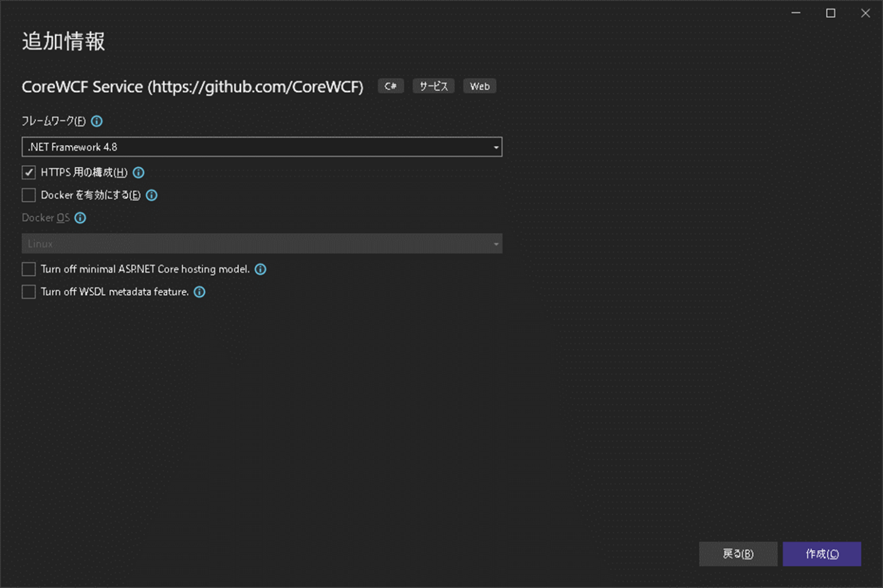This screenshot has width=883, height=588.
Task: Click info icon for minimal hosting model option
Action: pyautogui.click(x=260, y=269)
